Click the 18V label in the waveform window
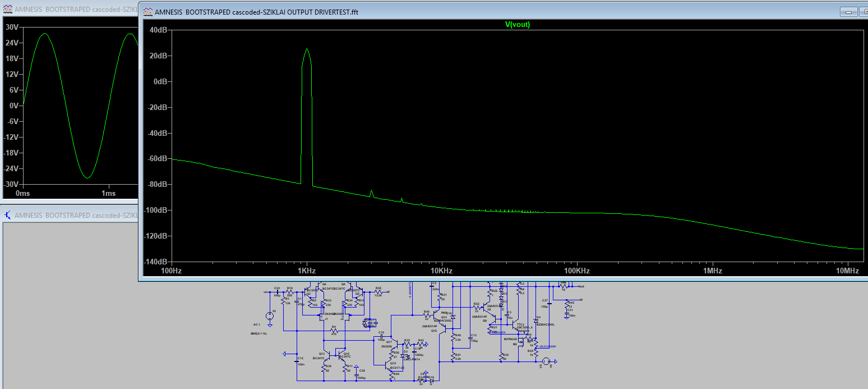Viewport: 868px width, 389px height. pyautogui.click(x=12, y=58)
